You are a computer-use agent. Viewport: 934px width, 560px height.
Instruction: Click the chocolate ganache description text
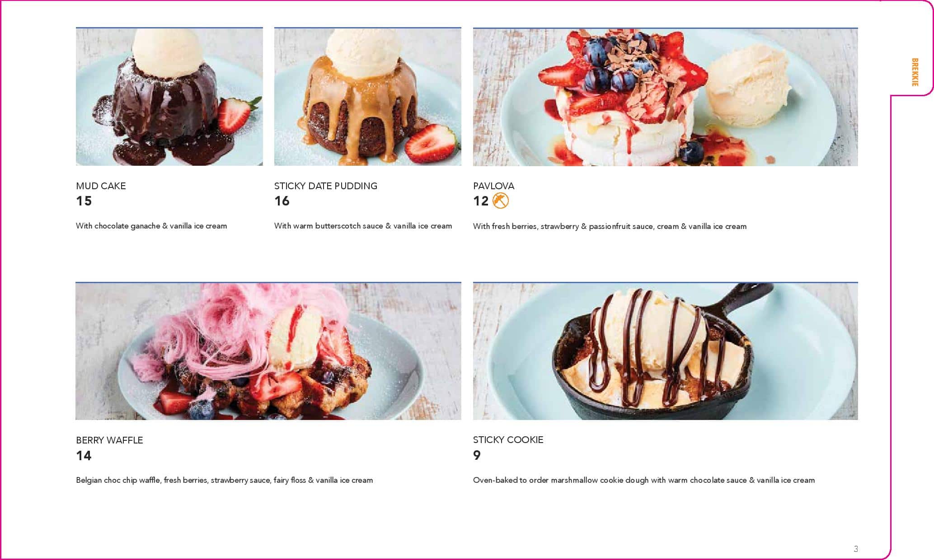click(151, 226)
